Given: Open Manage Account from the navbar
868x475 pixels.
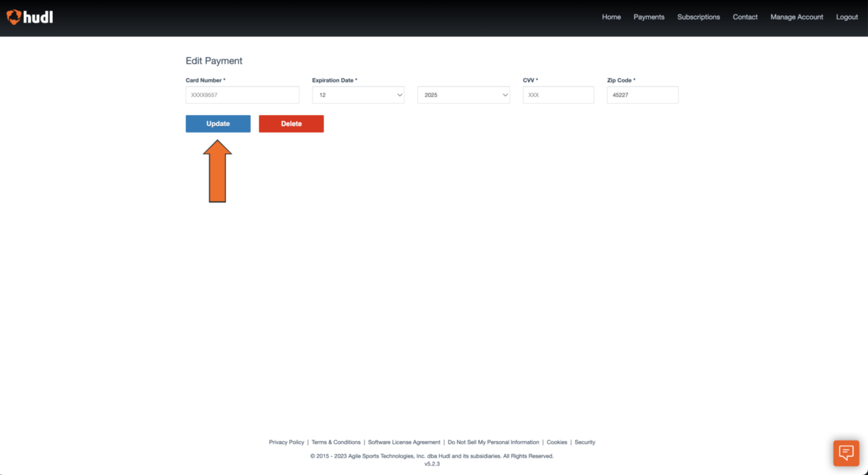Looking at the screenshot, I should (x=796, y=17).
